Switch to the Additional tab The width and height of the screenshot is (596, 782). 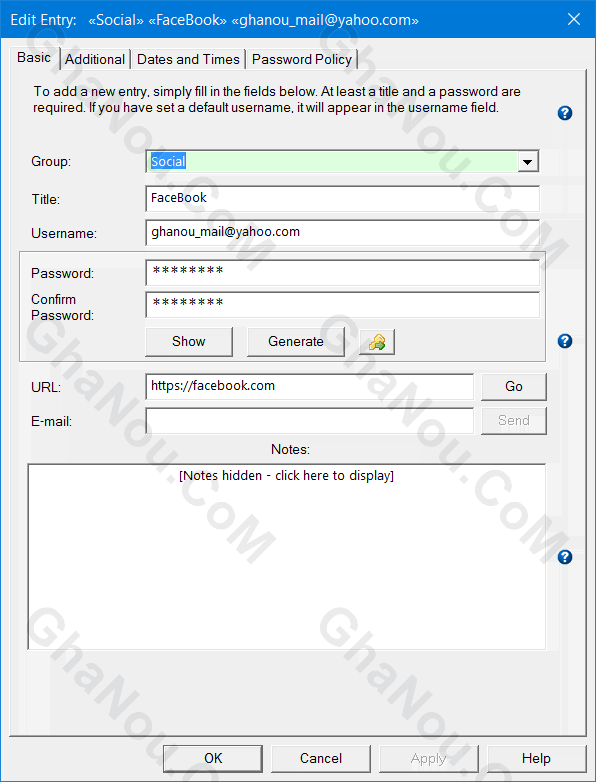point(95,59)
